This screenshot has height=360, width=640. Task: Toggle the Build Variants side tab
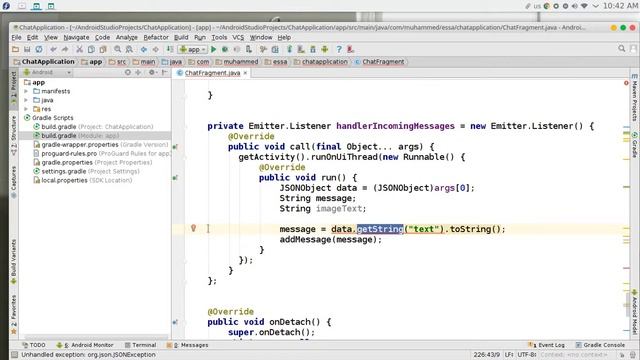[x=13, y=261]
